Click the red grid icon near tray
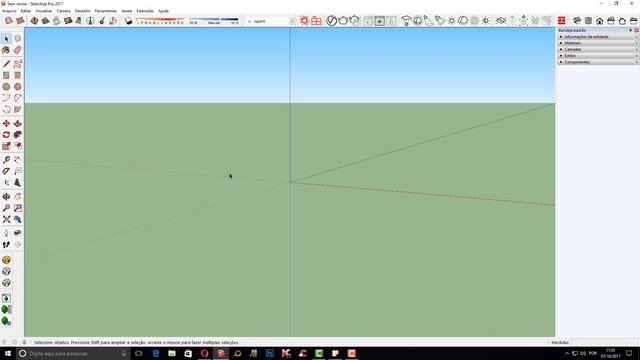The image size is (640, 360). point(562,21)
